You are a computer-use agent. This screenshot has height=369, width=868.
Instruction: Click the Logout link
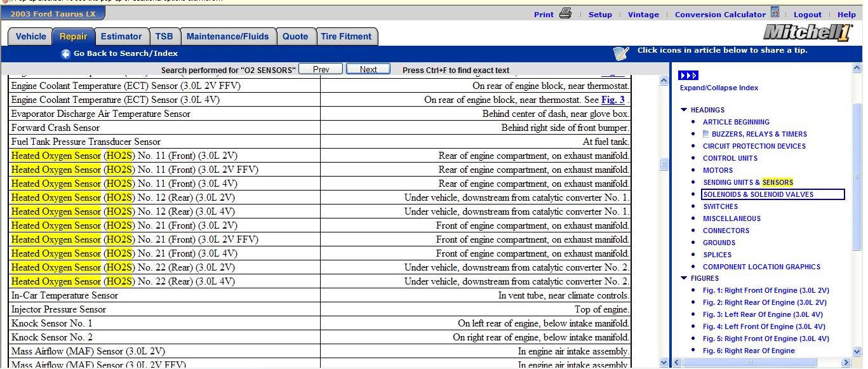pyautogui.click(x=807, y=15)
